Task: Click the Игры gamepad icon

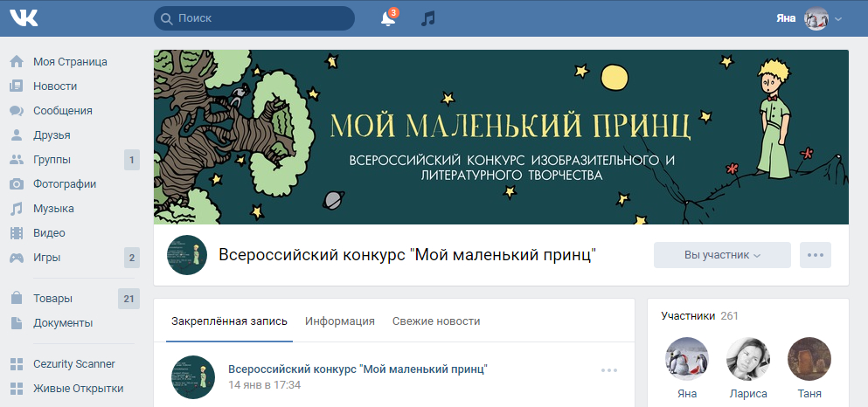Action: 17,258
